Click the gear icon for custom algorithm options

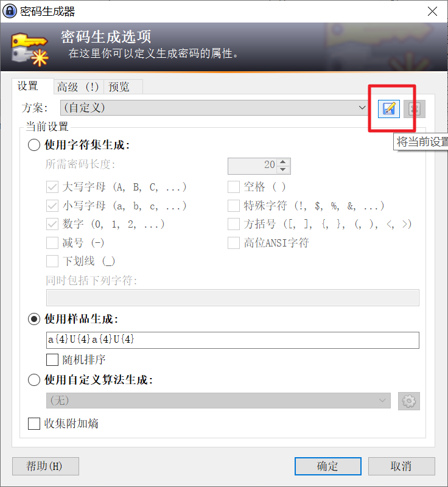(409, 401)
